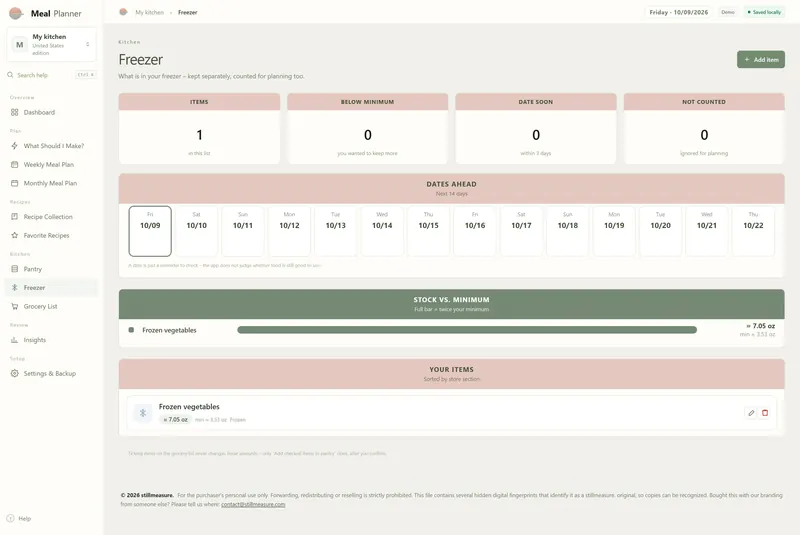The width and height of the screenshot is (800, 535).
Task: Select the Sun 10/18 date tile
Action: tap(568, 231)
